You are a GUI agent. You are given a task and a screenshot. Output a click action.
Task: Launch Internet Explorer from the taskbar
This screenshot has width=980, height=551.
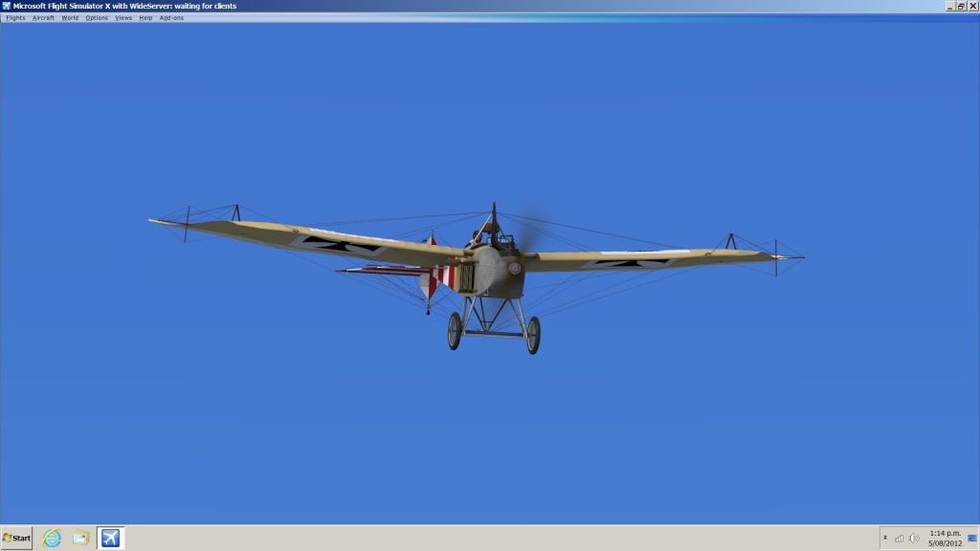[52, 538]
